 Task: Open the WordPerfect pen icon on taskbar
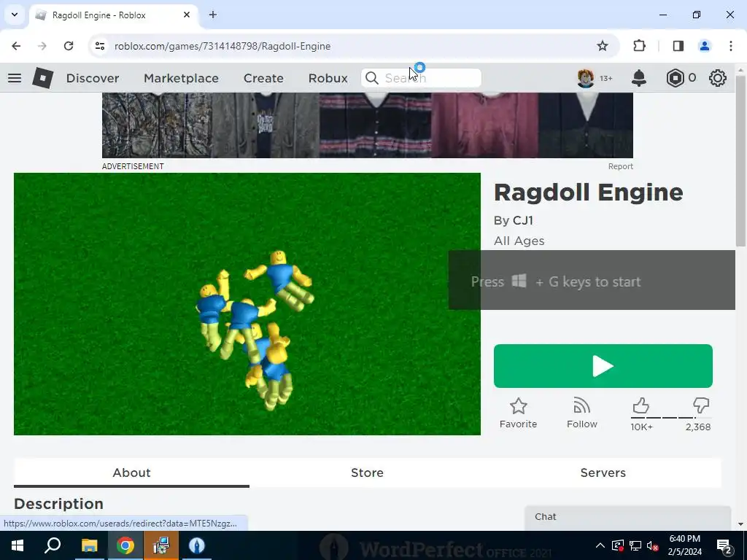[197, 545]
